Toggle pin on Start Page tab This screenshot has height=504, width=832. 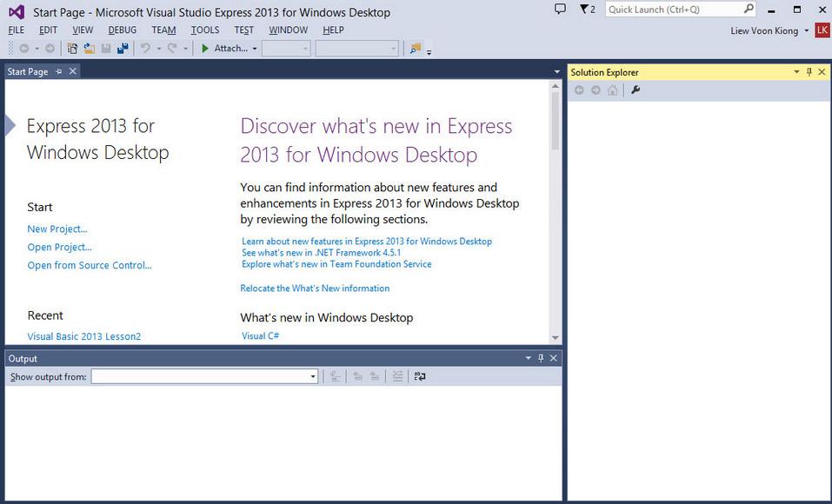pyautogui.click(x=59, y=71)
